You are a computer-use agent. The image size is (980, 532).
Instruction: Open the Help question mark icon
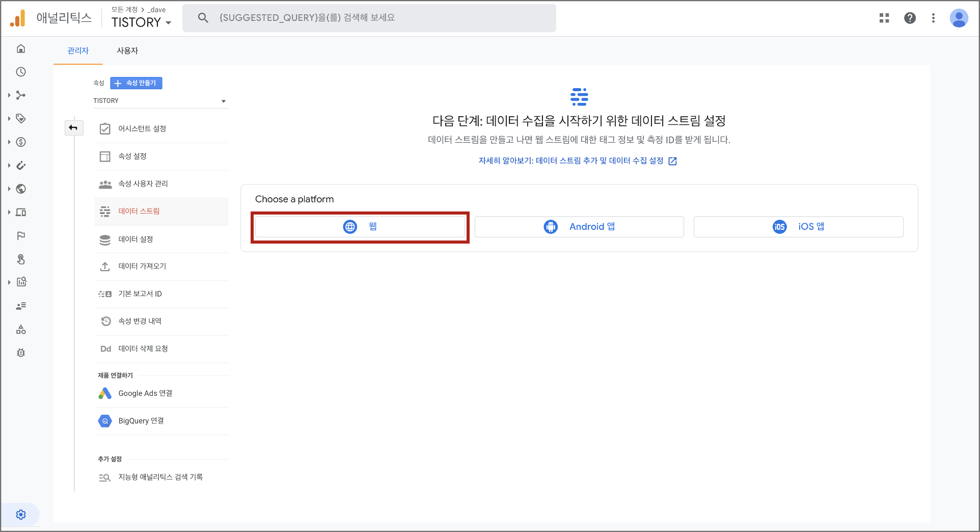[910, 18]
